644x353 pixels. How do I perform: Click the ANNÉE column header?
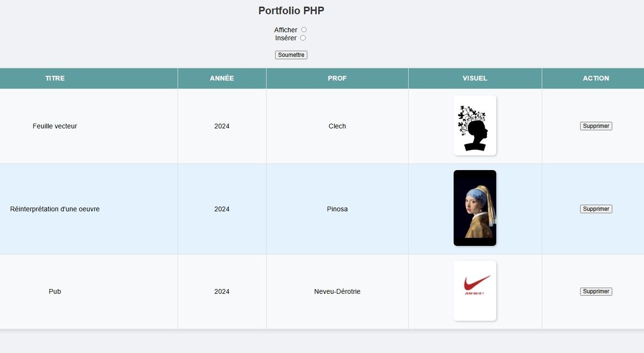pyautogui.click(x=222, y=78)
